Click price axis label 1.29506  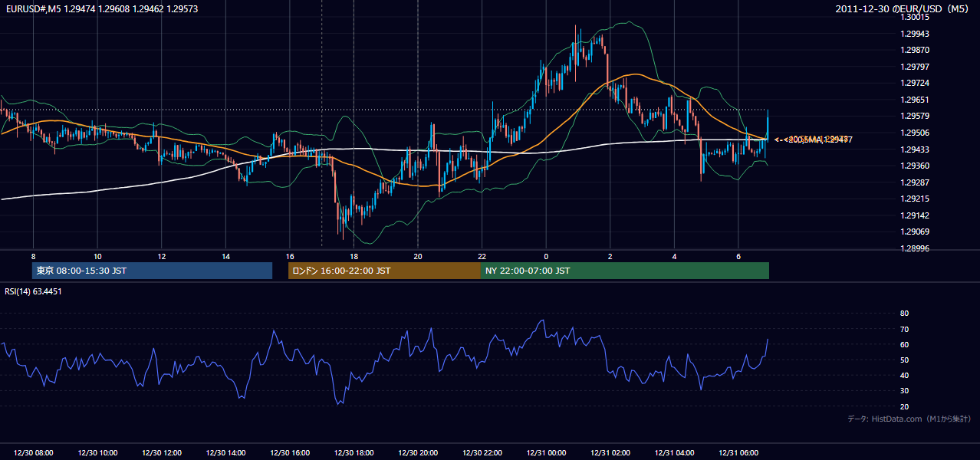pyautogui.click(x=915, y=133)
